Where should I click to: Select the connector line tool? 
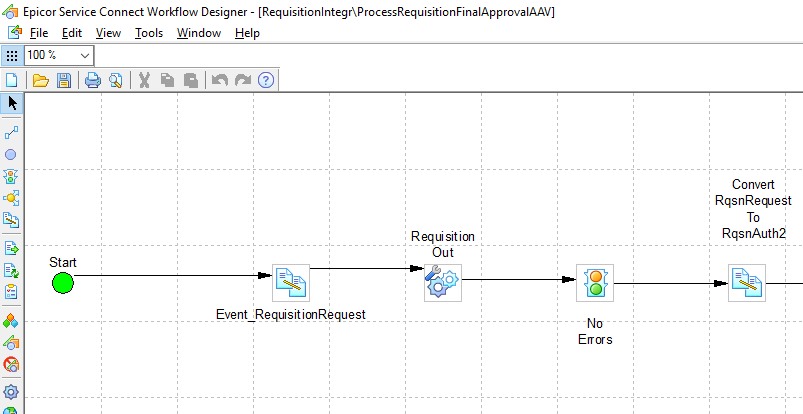coord(11,133)
